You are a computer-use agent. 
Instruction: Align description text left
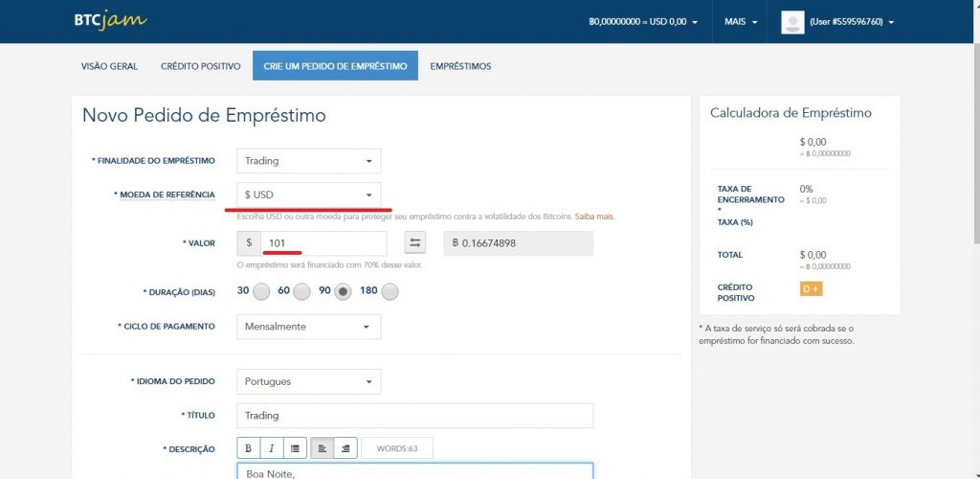[x=323, y=447]
